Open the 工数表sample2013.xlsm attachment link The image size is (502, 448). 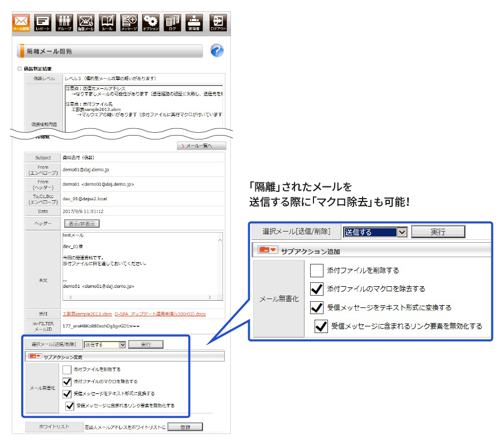(x=87, y=314)
